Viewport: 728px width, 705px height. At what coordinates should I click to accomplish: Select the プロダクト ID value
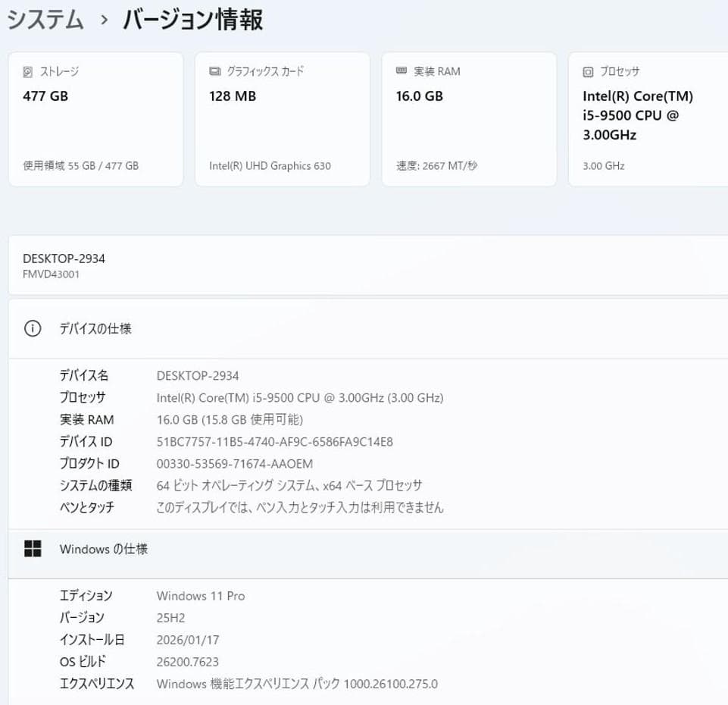235,463
